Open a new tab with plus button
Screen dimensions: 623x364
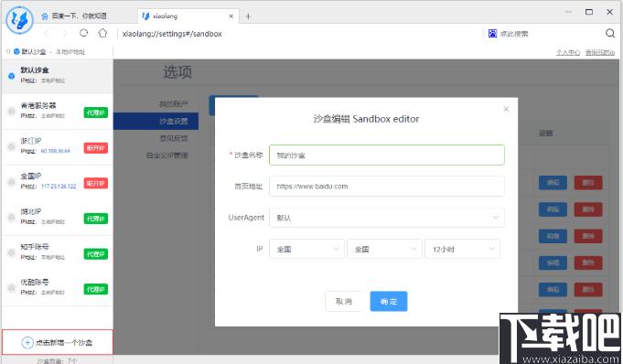pyautogui.click(x=248, y=16)
